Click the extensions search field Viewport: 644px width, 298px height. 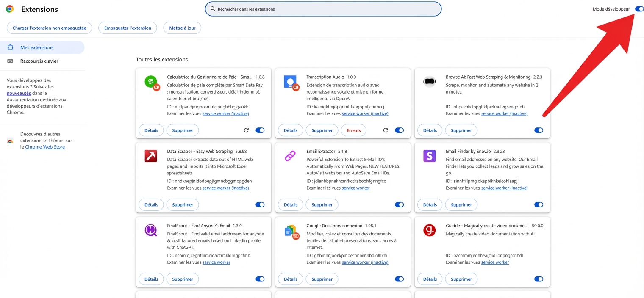pyautogui.click(x=323, y=8)
